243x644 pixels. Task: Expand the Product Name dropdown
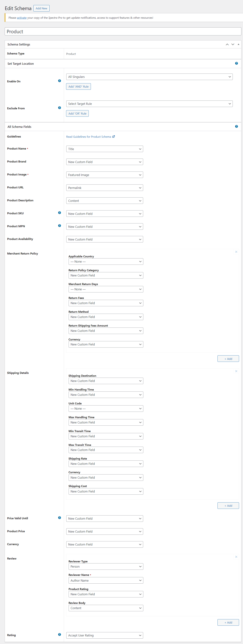pyautogui.click(x=104, y=149)
